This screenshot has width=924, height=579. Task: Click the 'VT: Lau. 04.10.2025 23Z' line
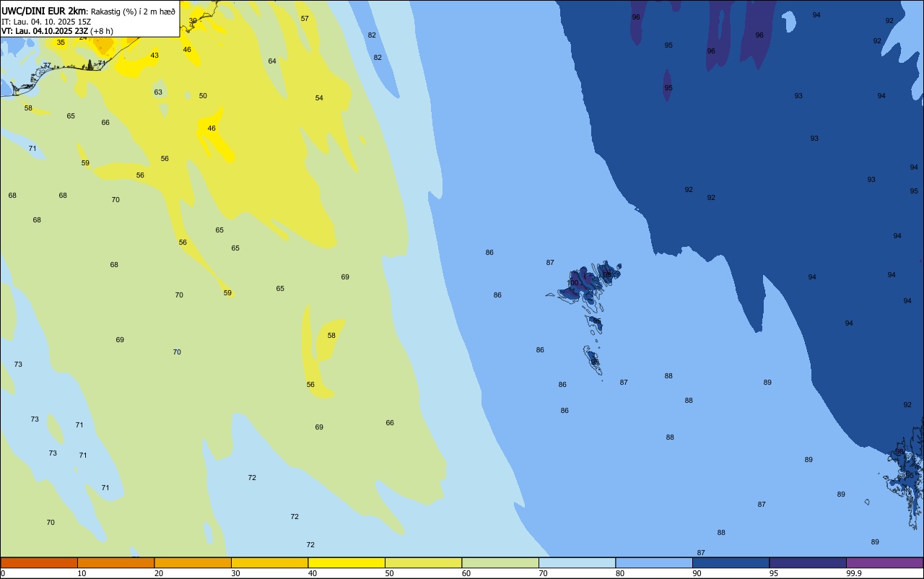(x=45, y=31)
